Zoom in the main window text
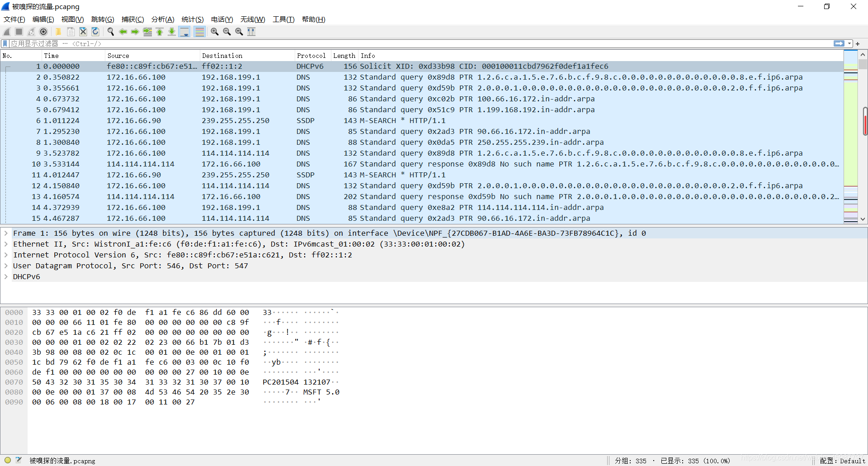This screenshot has width=868, height=466. [215, 32]
